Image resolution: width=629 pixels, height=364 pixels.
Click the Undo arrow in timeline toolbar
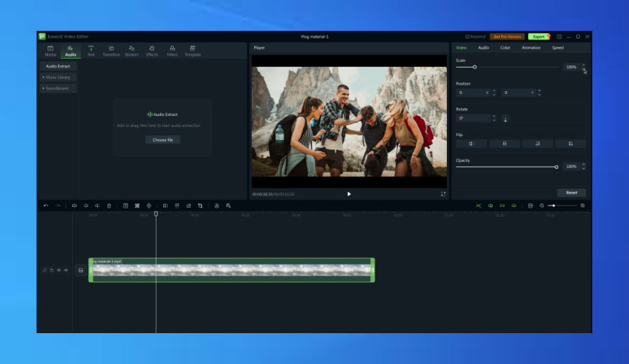coord(46,205)
